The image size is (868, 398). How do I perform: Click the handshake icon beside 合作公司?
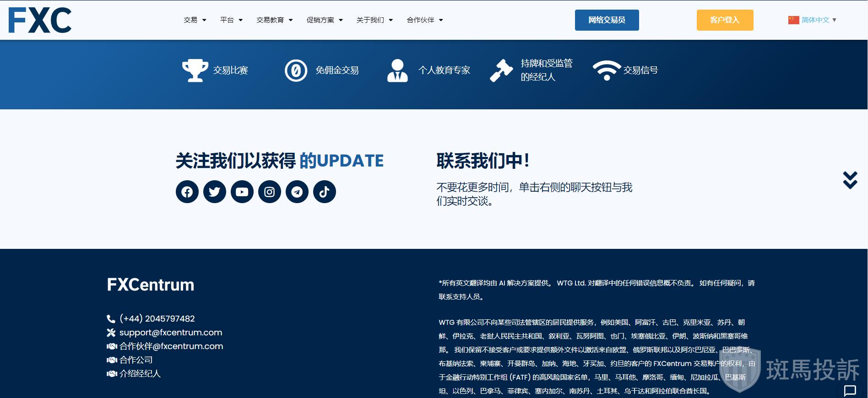pyautogui.click(x=112, y=360)
